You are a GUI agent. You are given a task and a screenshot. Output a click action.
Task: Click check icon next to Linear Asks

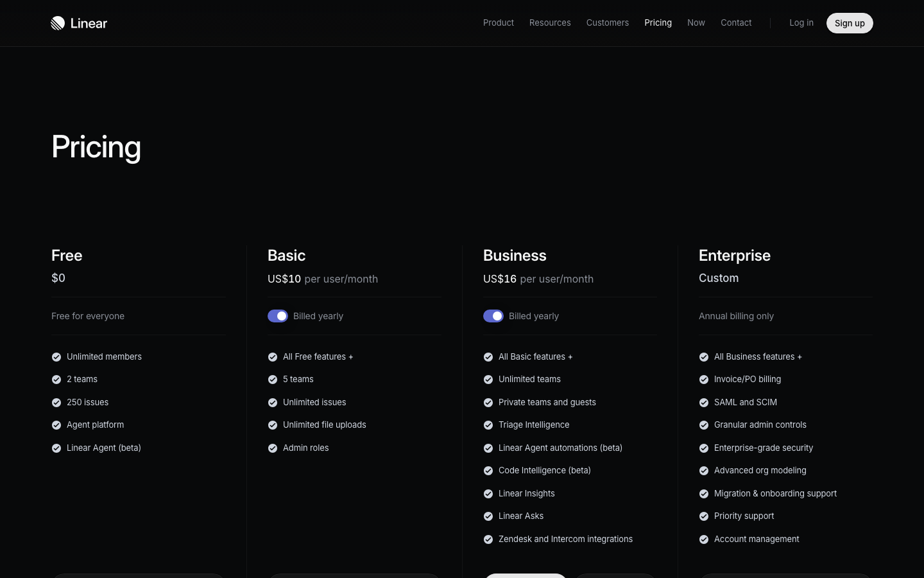[488, 516]
